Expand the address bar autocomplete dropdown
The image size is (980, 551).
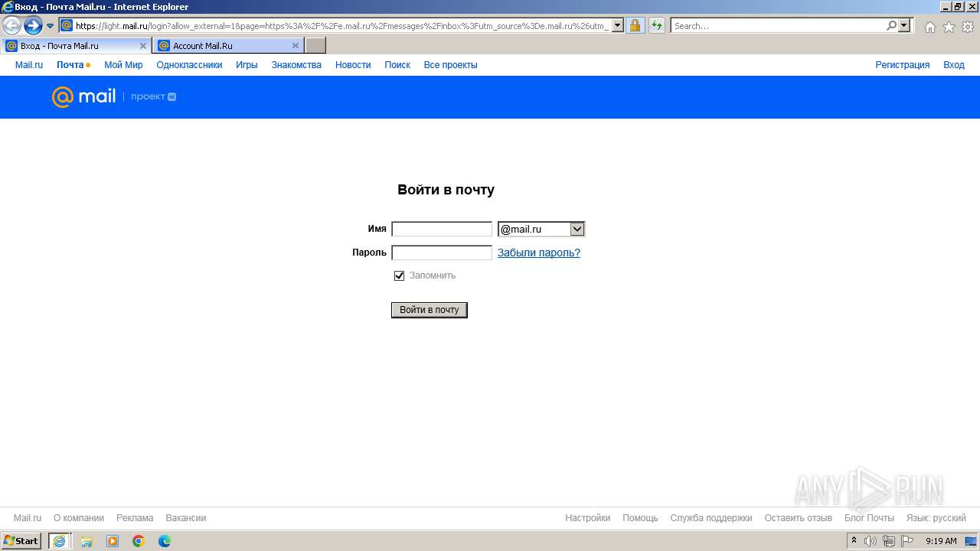click(x=618, y=25)
